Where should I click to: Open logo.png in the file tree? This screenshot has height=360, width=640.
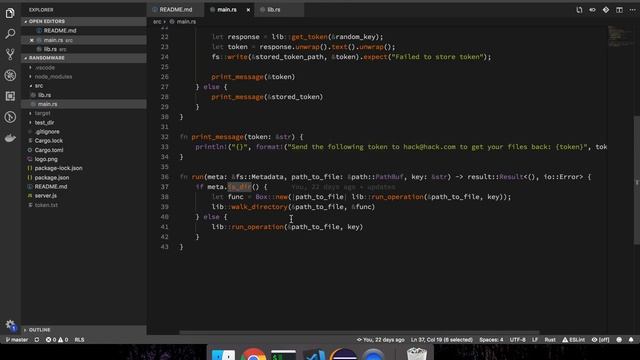pos(84,159)
